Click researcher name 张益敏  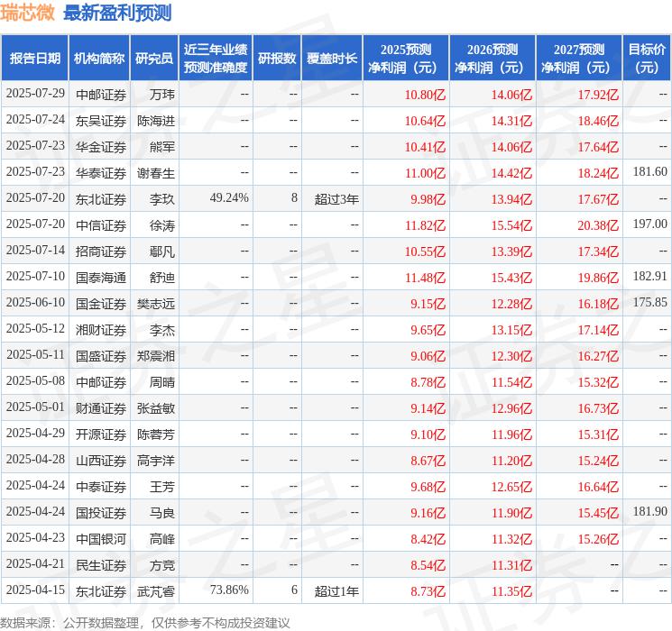155,408
